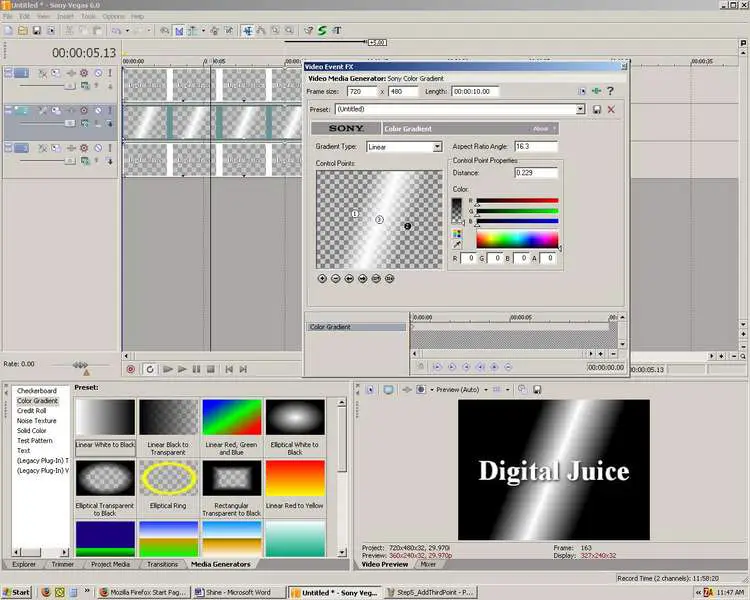This screenshot has height=600, width=750.
Task: Toggle the auto-ripple button in toolbar
Action: (x=192, y=31)
